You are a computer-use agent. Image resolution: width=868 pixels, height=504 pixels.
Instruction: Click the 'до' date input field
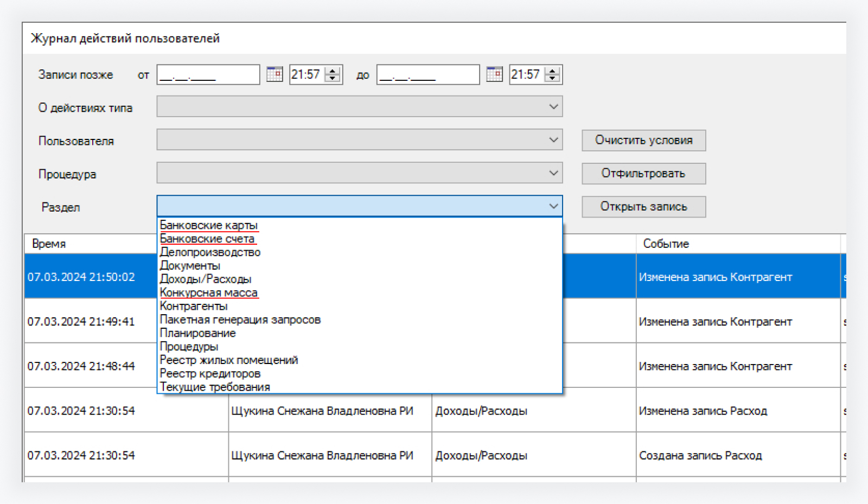point(428,74)
